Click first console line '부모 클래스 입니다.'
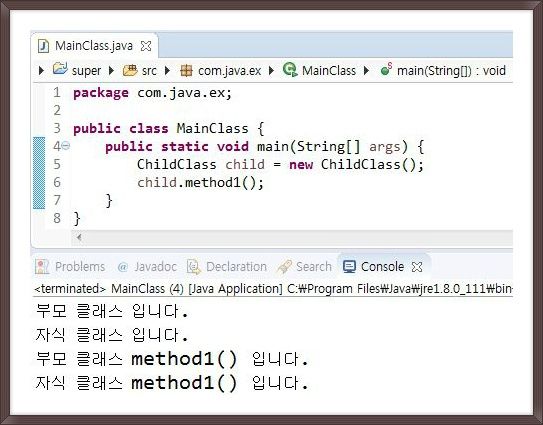The height and width of the screenshot is (425, 543). 112,311
